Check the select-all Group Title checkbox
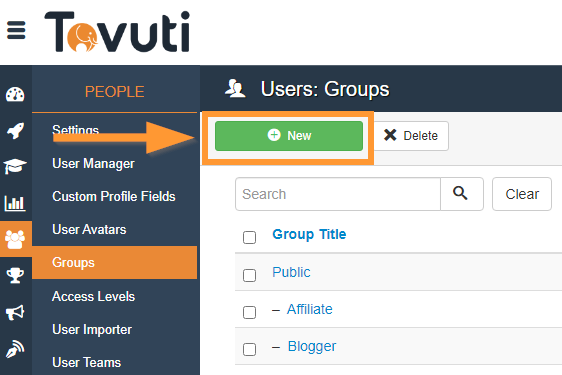Viewport: 562px width, 375px height. pyautogui.click(x=249, y=237)
